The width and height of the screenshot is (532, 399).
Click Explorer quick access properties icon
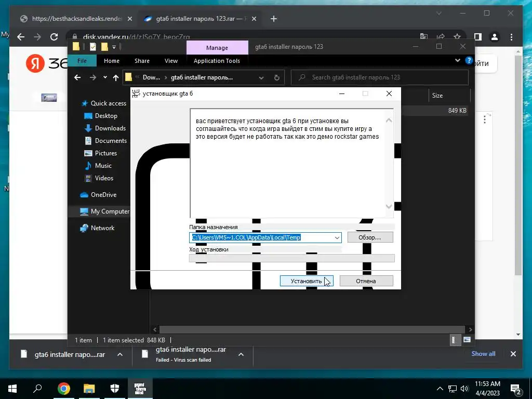(x=93, y=47)
